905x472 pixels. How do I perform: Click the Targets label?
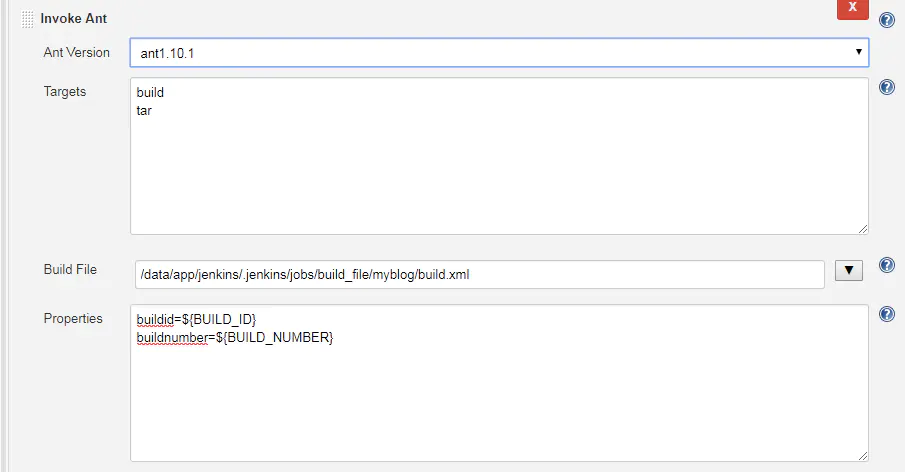click(65, 92)
